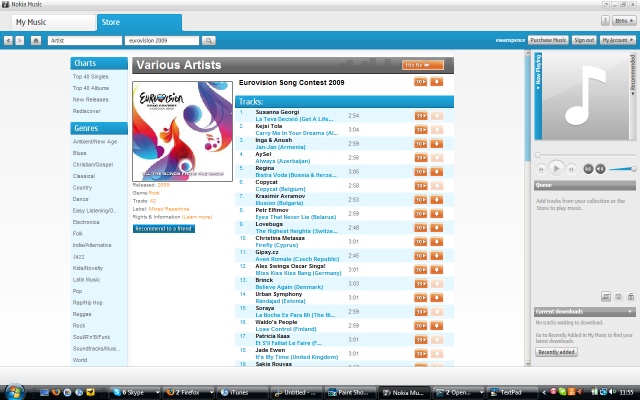The image size is (640, 400).
Task: Preview Alex Swings Oscar Sings track
Action: pos(420,269)
